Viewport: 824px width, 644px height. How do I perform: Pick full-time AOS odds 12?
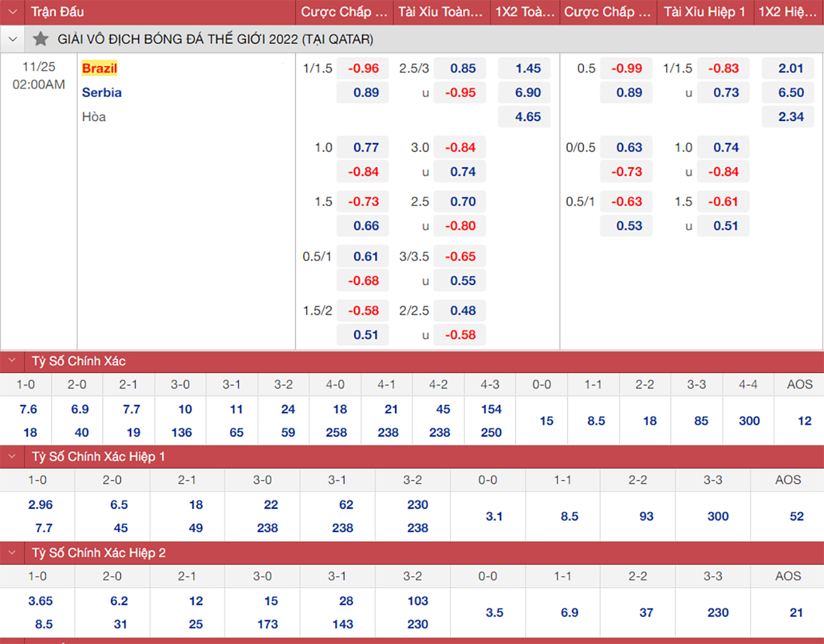(x=805, y=421)
